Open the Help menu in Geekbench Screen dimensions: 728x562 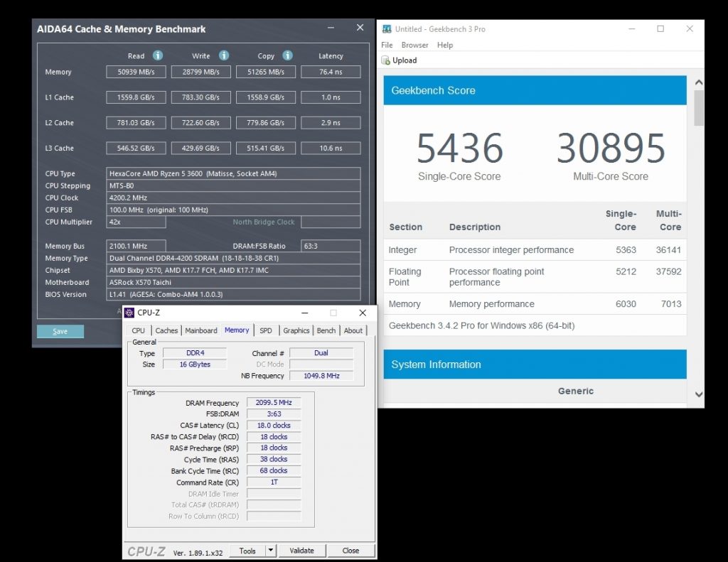pyautogui.click(x=445, y=45)
